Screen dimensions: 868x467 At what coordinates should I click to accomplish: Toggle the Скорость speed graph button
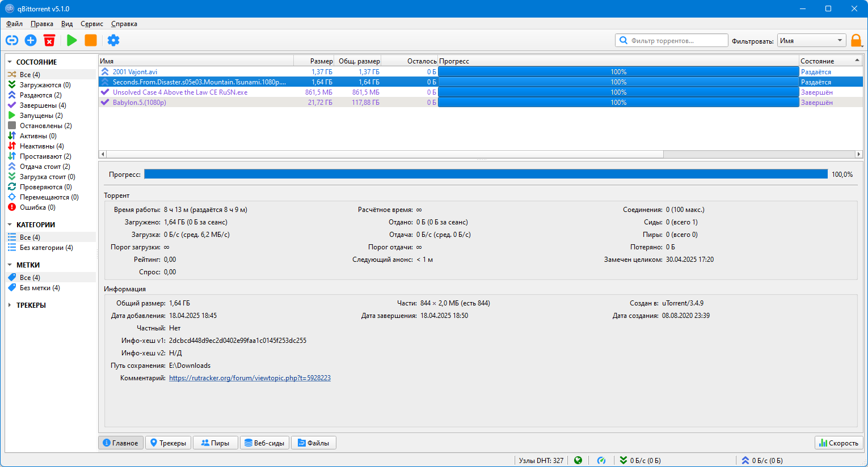pyautogui.click(x=838, y=443)
